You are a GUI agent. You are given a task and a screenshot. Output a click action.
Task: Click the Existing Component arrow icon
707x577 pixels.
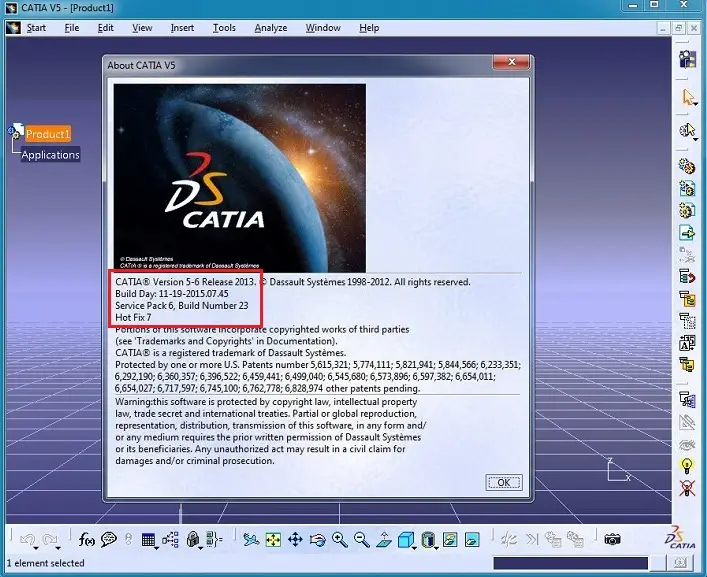tap(687, 232)
